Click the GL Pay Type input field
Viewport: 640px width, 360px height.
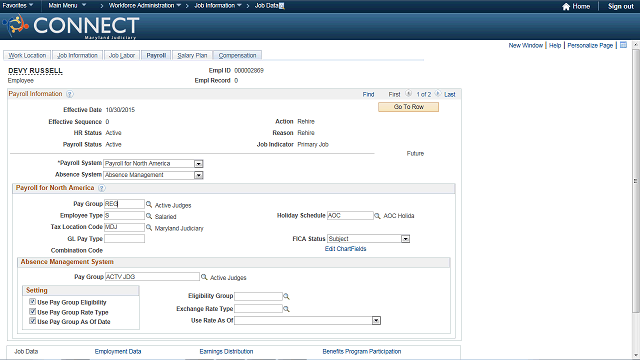coord(124,239)
